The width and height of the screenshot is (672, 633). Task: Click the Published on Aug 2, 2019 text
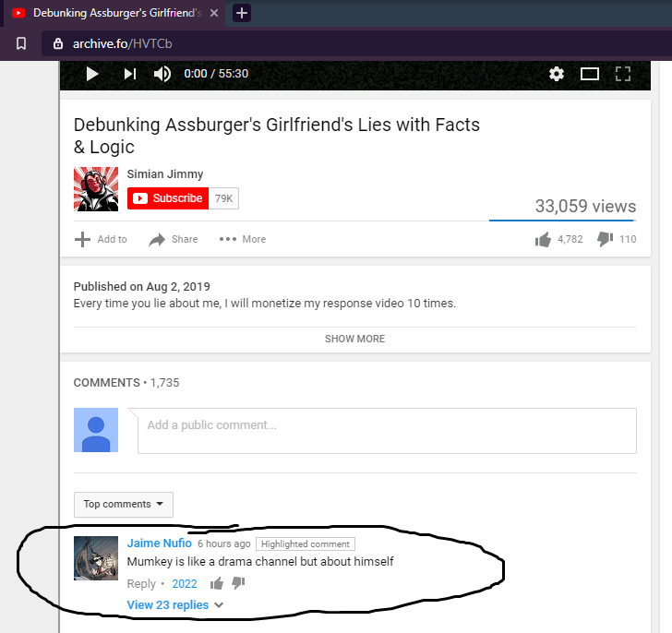[x=142, y=287]
